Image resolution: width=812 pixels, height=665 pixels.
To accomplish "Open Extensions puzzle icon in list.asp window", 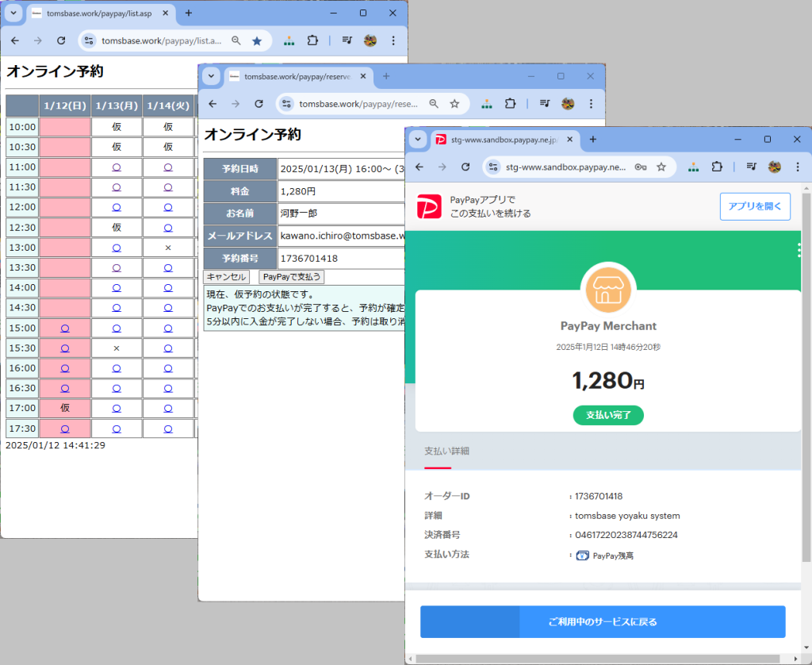I will coord(312,40).
